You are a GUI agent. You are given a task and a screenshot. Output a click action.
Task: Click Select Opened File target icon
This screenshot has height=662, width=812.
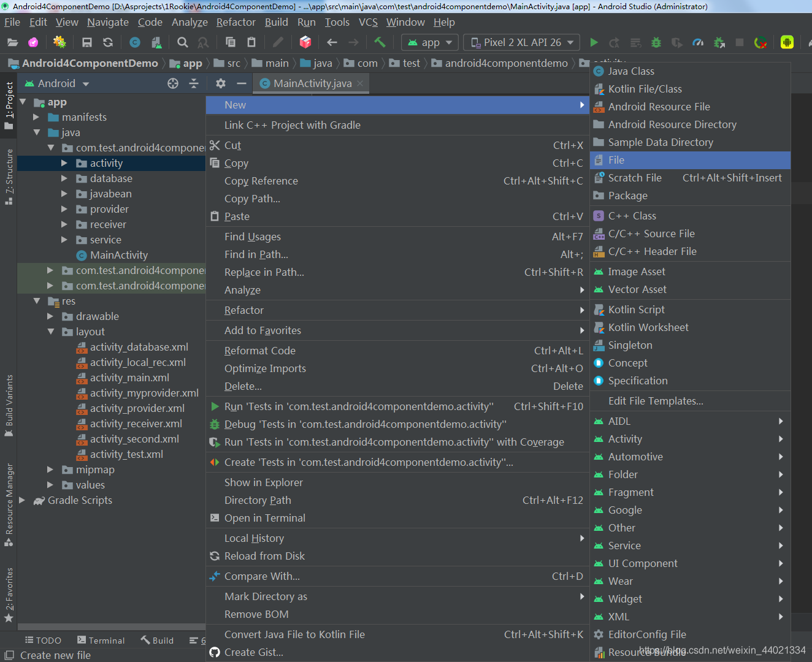tap(173, 83)
